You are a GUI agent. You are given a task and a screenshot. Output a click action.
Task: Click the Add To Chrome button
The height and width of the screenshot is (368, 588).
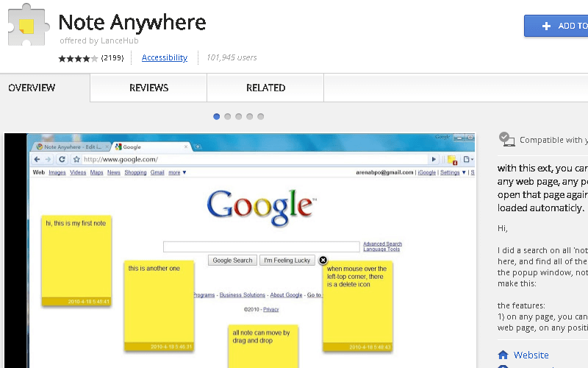point(556,26)
